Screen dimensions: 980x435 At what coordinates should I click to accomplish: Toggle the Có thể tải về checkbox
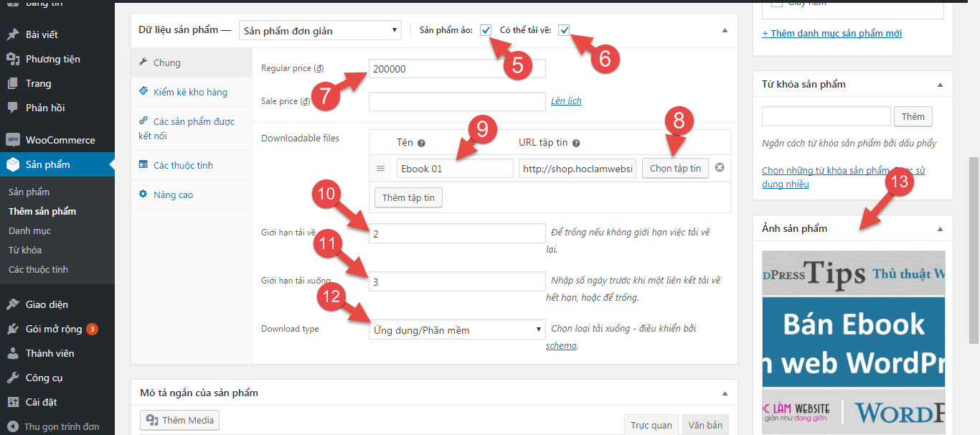[564, 30]
